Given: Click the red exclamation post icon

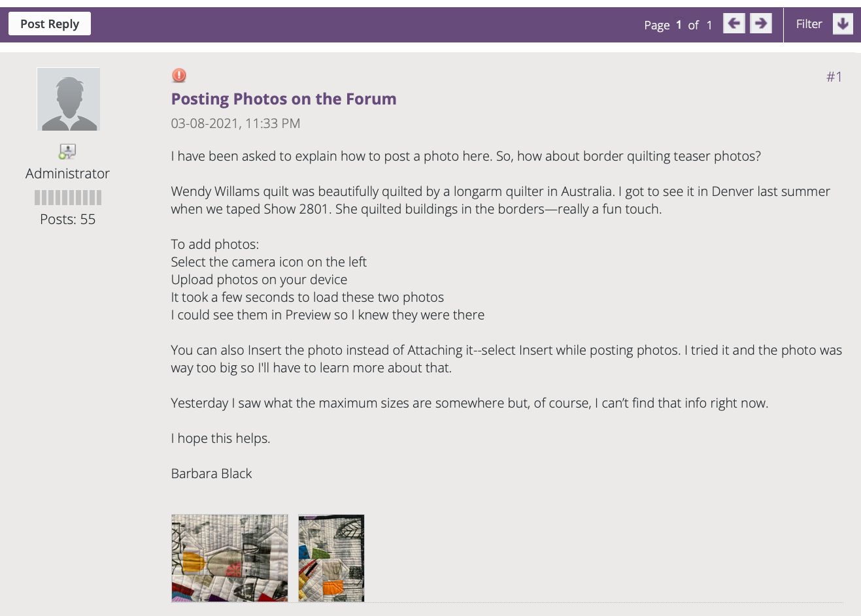Looking at the screenshot, I should pyautogui.click(x=178, y=76).
